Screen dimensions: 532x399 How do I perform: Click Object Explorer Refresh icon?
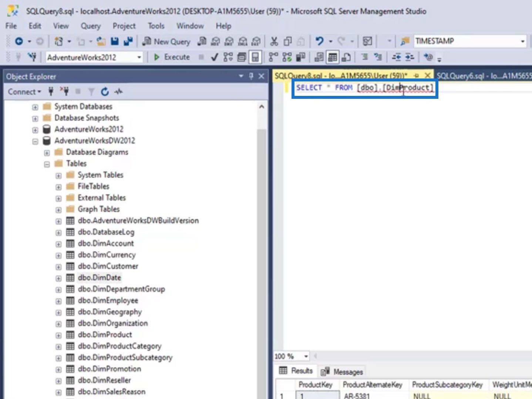(x=105, y=91)
